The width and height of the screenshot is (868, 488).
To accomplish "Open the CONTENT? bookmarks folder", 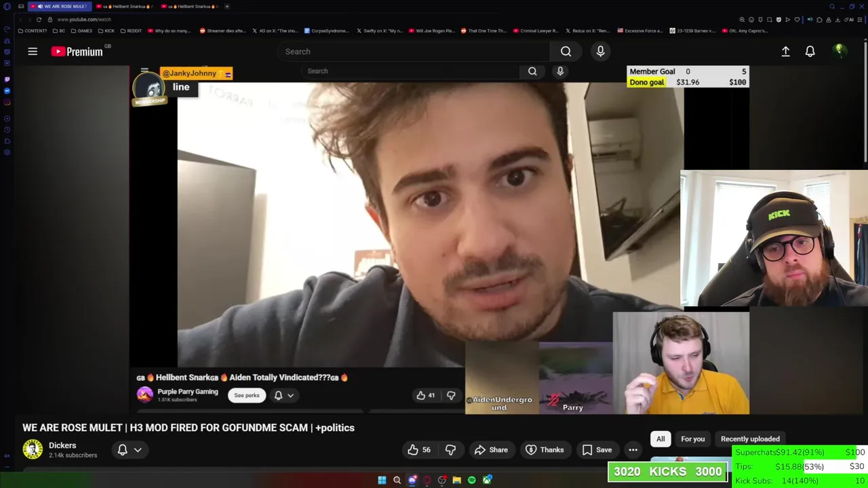I will [33, 30].
